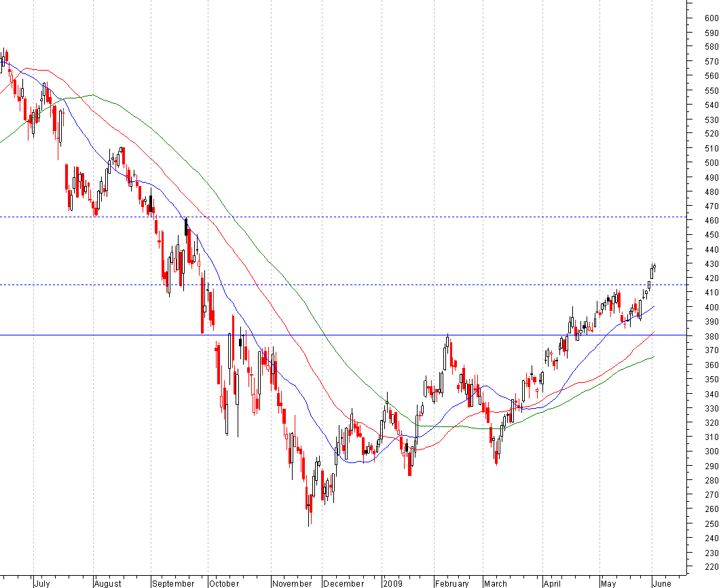
Task: Click the 550 price axis value
Action: [711, 90]
